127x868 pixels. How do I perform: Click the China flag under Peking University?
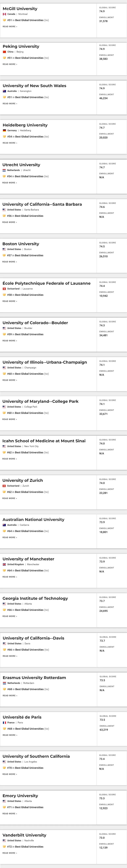pyautogui.click(x=4, y=52)
